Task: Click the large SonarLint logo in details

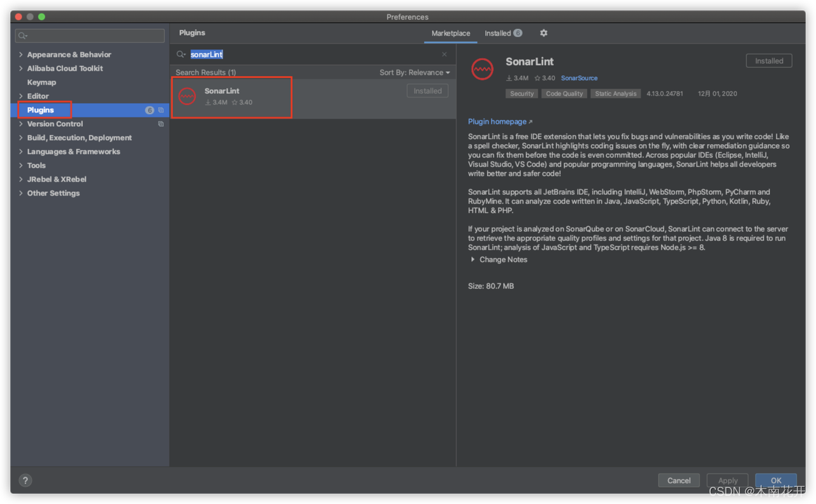Action: tap(483, 69)
